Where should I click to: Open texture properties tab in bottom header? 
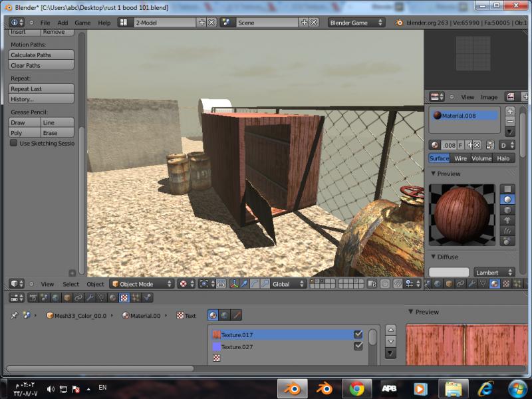coord(124,298)
